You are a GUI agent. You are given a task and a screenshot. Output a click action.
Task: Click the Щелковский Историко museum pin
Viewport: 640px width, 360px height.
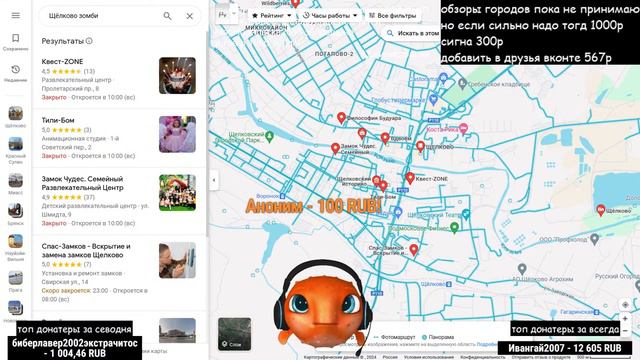tap(376, 180)
